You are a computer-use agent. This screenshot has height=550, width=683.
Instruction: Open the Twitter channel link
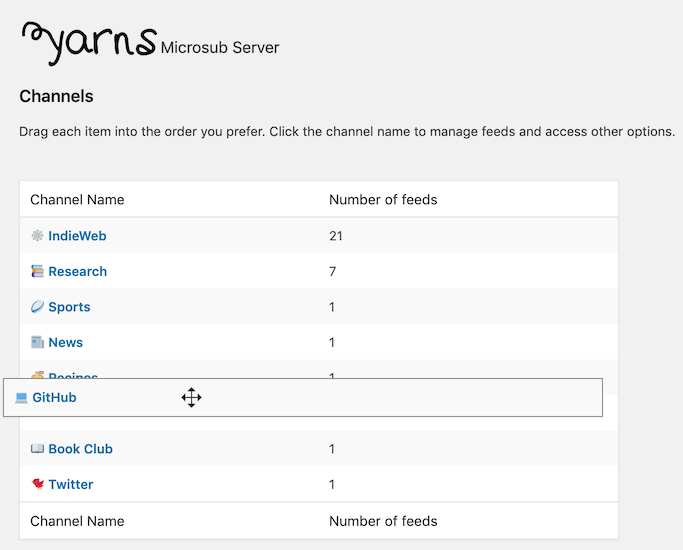[x=71, y=484]
